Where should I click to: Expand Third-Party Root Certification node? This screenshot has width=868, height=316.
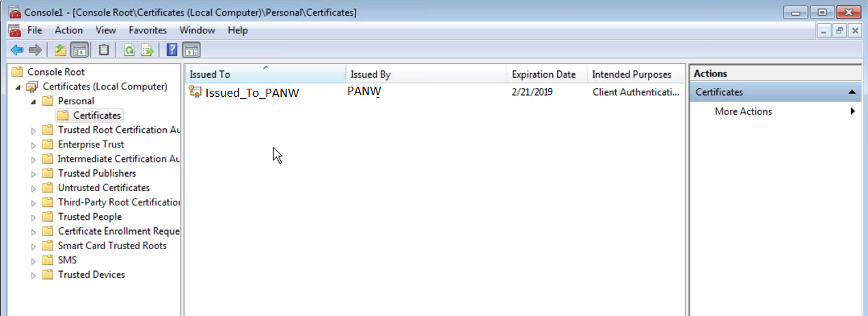pyautogui.click(x=33, y=203)
